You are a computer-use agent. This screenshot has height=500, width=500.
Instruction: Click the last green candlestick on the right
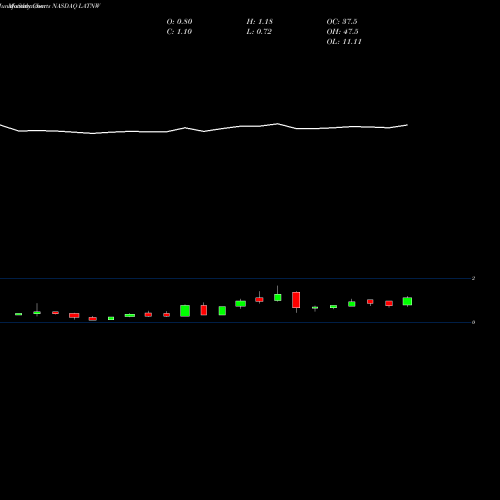pyautogui.click(x=407, y=301)
